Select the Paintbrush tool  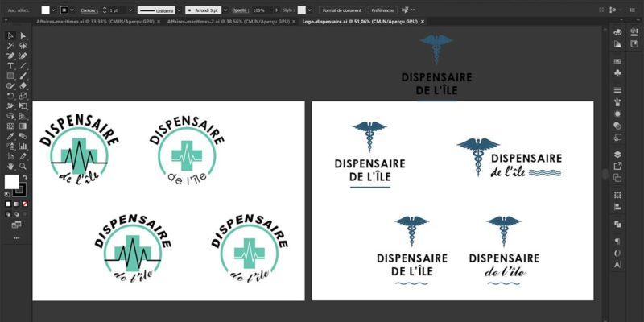pyautogui.click(x=23, y=75)
